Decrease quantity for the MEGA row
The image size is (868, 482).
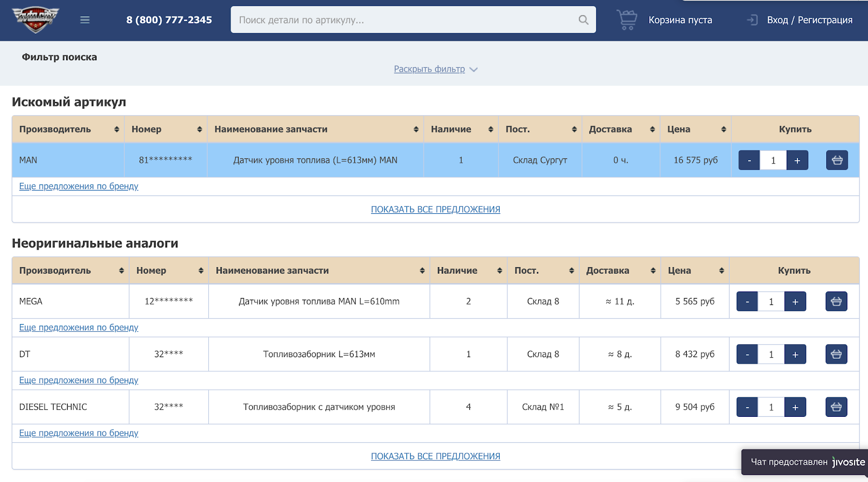pos(747,301)
